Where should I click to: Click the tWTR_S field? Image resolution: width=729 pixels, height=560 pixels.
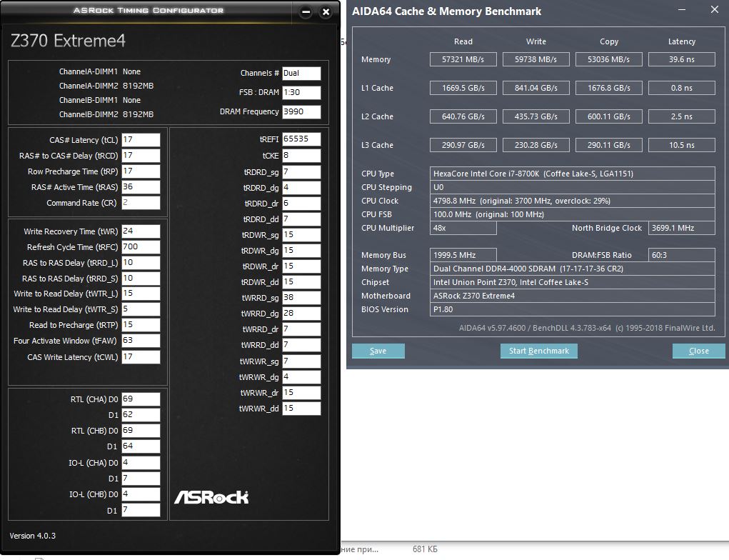point(141,309)
